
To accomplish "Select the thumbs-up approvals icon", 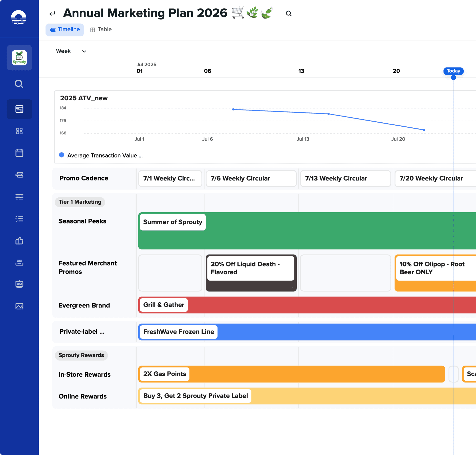I will (19, 241).
